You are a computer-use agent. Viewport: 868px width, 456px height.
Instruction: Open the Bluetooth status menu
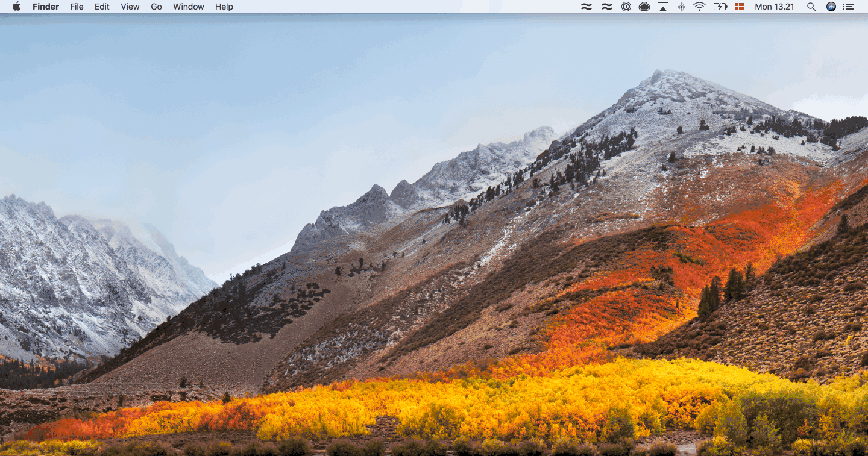click(681, 7)
